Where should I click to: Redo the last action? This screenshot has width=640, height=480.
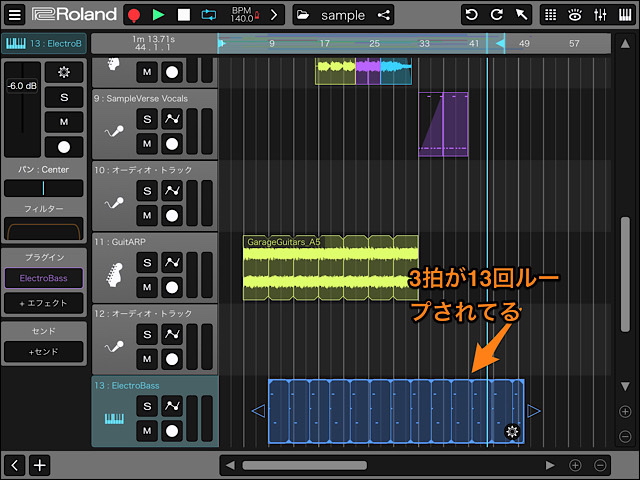(496, 15)
